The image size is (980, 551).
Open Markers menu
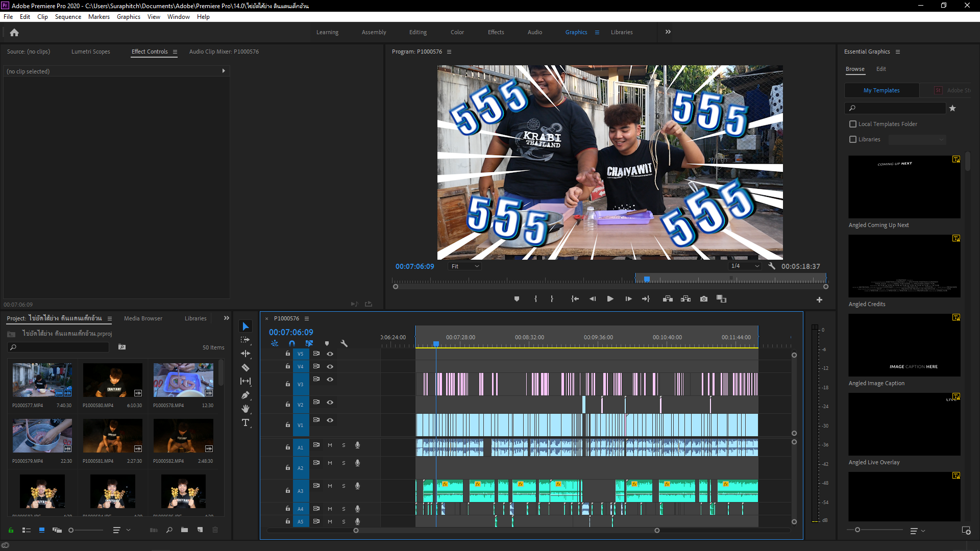pyautogui.click(x=99, y=17)
